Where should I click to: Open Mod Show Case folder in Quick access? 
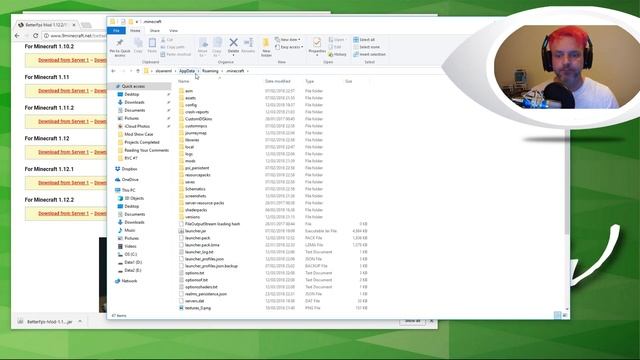point(136,134)
